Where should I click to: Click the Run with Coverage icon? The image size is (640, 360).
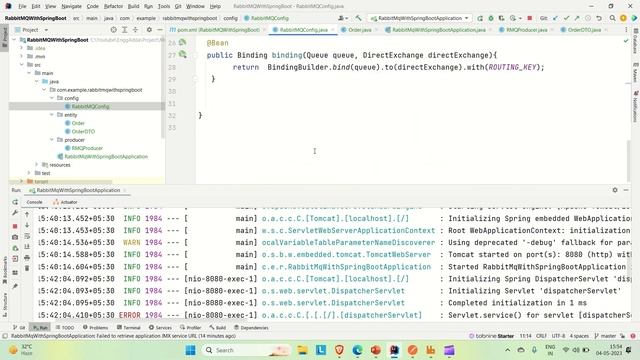pos(502,18)
